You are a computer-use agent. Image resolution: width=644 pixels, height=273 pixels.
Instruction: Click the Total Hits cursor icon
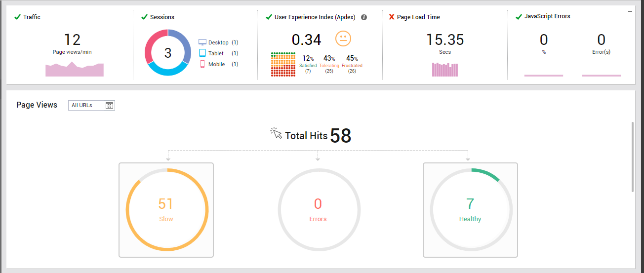click(276, 133)
